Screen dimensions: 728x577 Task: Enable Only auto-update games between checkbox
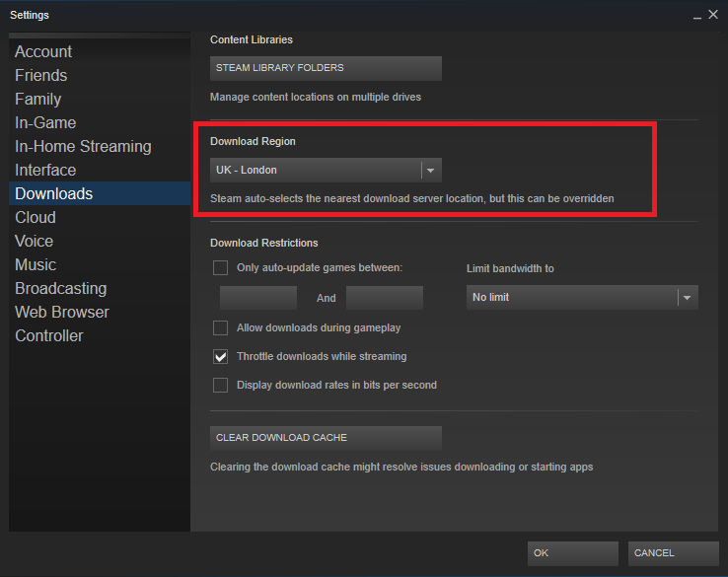pyautogui.click(x=220, y=268)
